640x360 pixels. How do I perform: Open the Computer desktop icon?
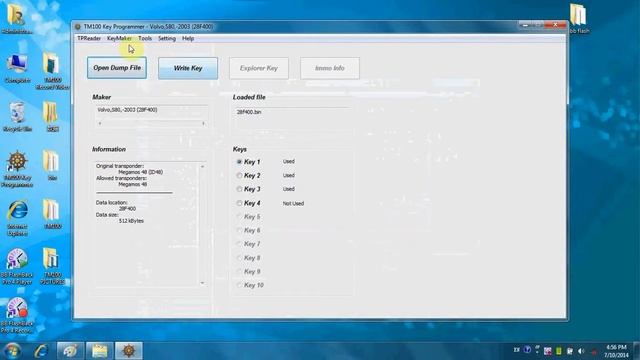click(17, 69)
